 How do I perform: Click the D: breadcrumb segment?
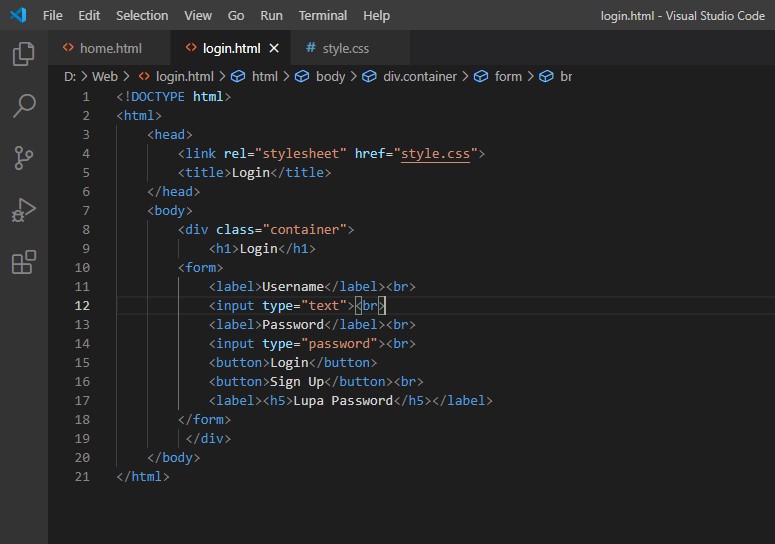pos(70,77)
